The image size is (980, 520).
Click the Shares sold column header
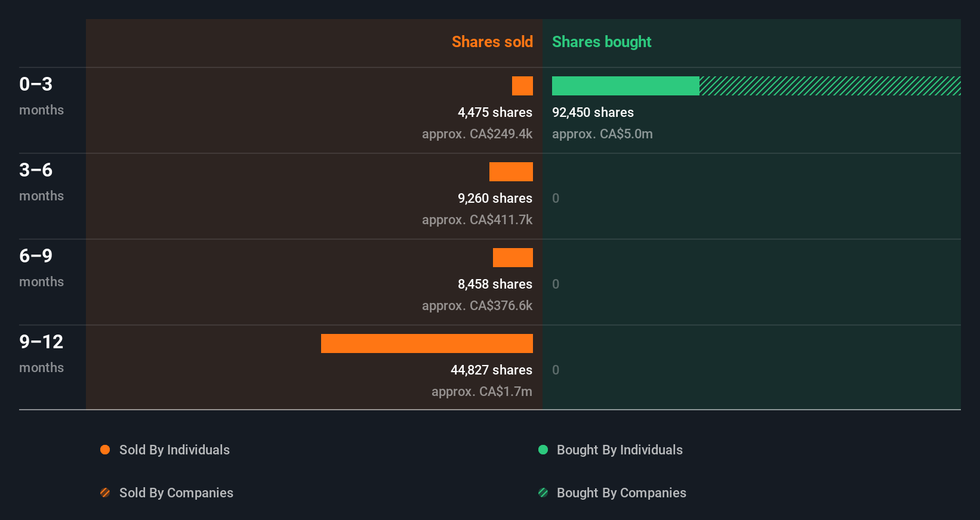[492, 42]
